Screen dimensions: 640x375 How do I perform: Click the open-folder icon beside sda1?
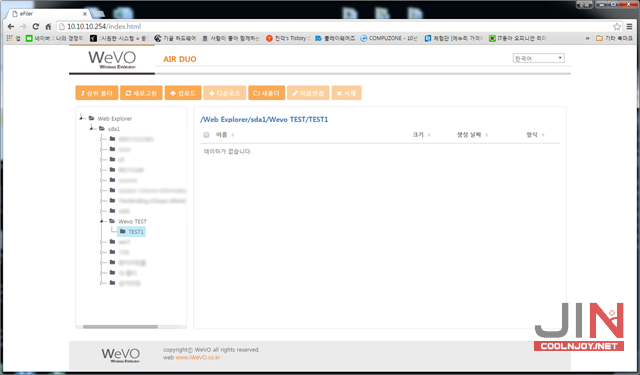click(102, 129)
